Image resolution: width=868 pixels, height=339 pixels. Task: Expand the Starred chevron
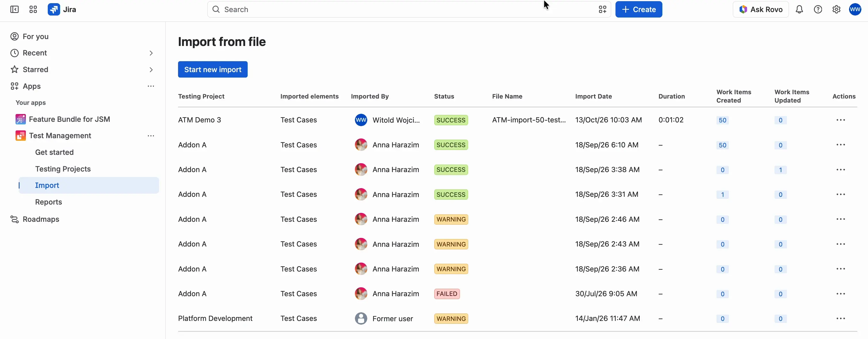pos(151,70)
